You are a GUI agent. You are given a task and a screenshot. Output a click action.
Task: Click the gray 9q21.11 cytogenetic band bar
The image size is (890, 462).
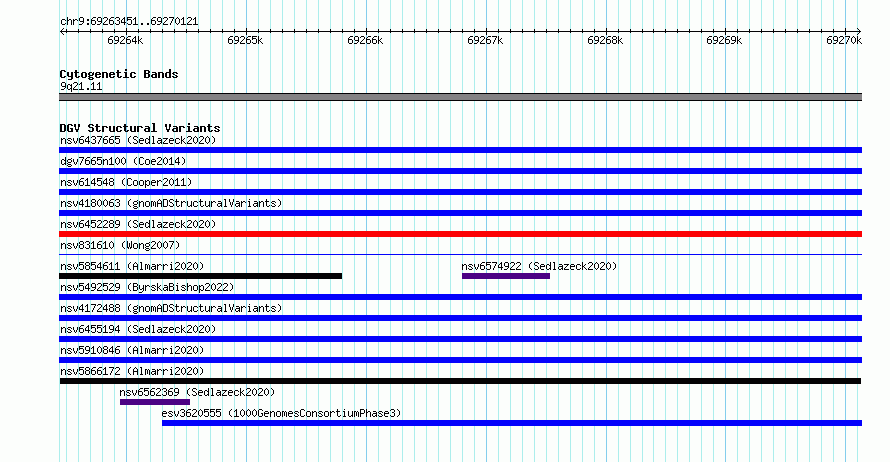tap(460, 97)
